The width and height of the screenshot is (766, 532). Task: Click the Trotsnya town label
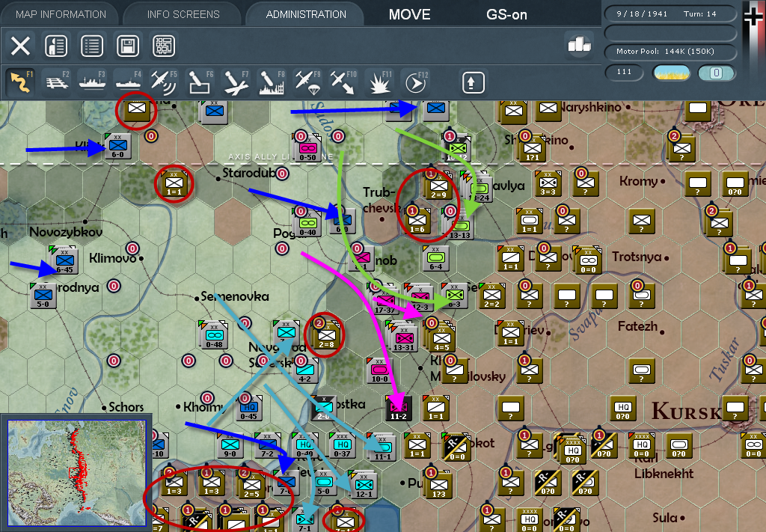637,257
